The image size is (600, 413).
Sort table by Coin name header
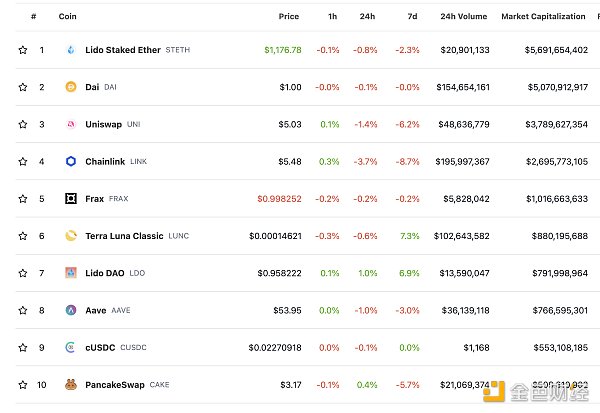pyautogui.click(x=68, y=17)
